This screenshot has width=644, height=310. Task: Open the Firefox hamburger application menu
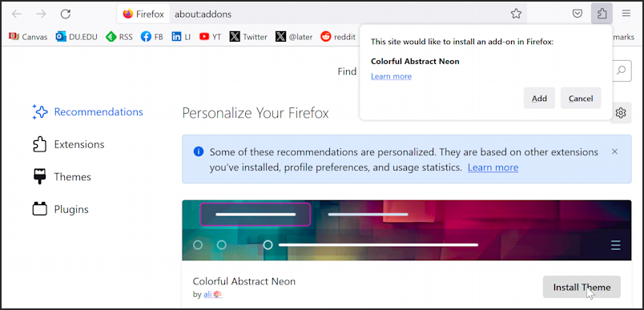tap(626, 14)
